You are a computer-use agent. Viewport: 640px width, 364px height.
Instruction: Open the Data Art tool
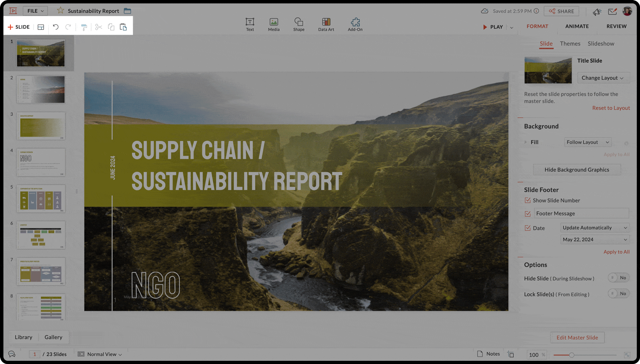point(326,24)
